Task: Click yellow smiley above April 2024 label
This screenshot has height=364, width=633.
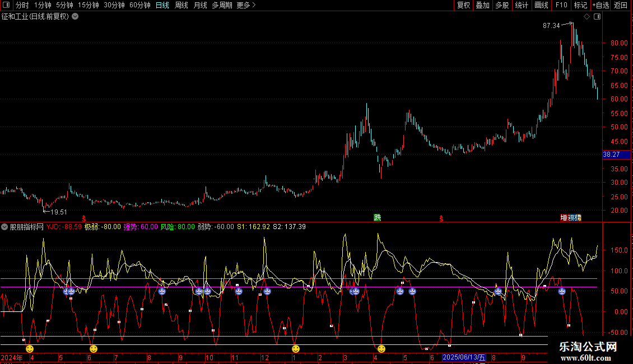Action: (30, 349)
